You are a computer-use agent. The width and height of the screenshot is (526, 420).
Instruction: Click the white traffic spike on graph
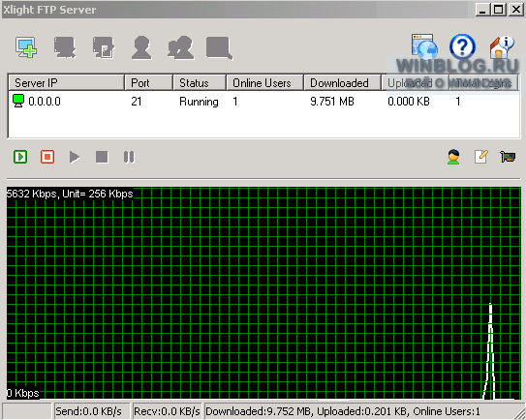pos(490,350)
